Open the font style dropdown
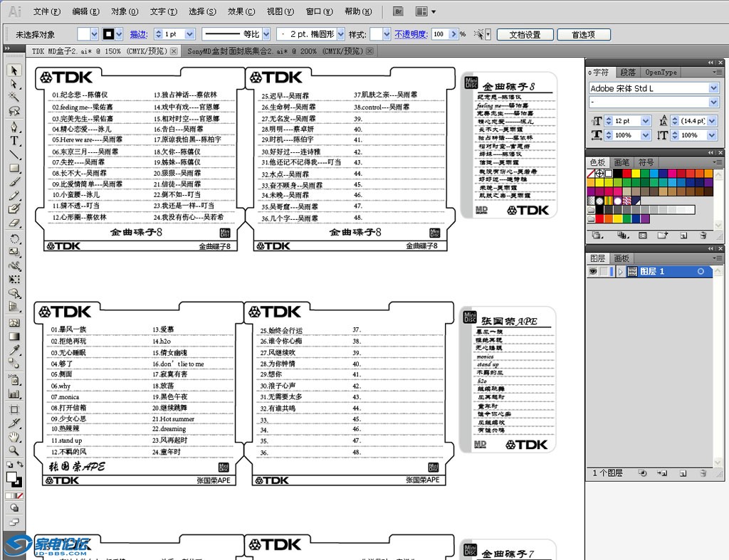This screenshot has width=729, height=560. [713, 102]
